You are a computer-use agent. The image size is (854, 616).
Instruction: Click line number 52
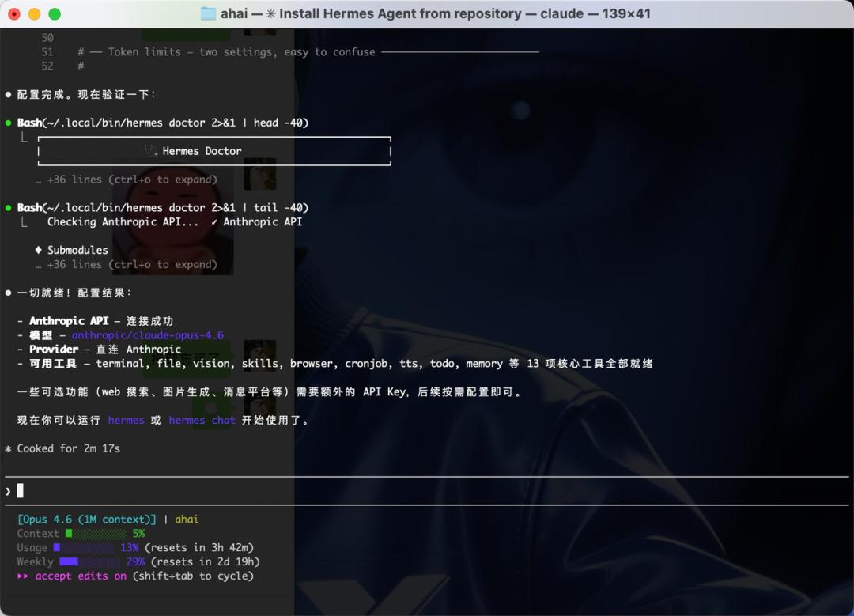47,66
